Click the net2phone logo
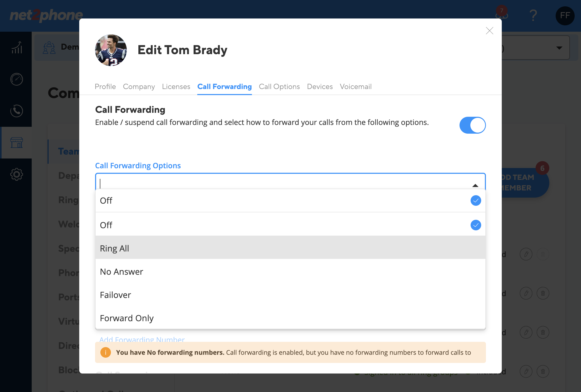Image resolution: width=581 pixels, height=392 pixels. point(46,15)
